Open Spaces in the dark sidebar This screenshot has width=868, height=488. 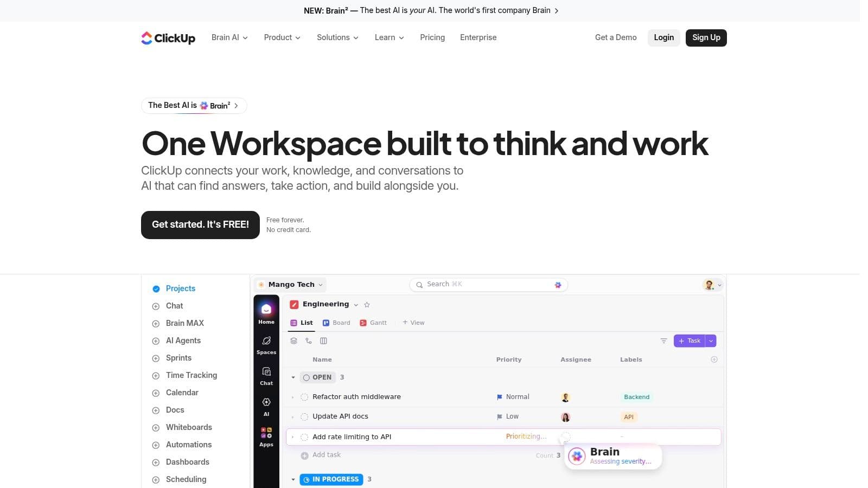point(266,345)
